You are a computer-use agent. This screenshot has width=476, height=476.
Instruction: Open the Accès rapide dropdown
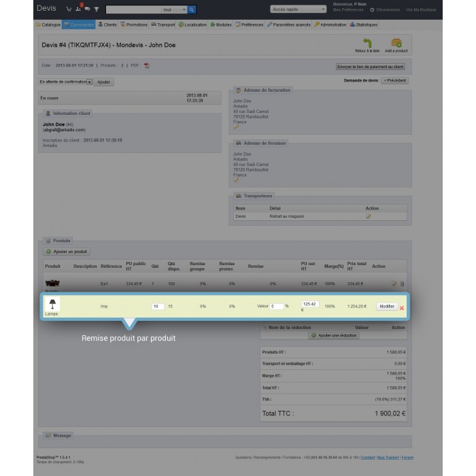coord(299,10)
